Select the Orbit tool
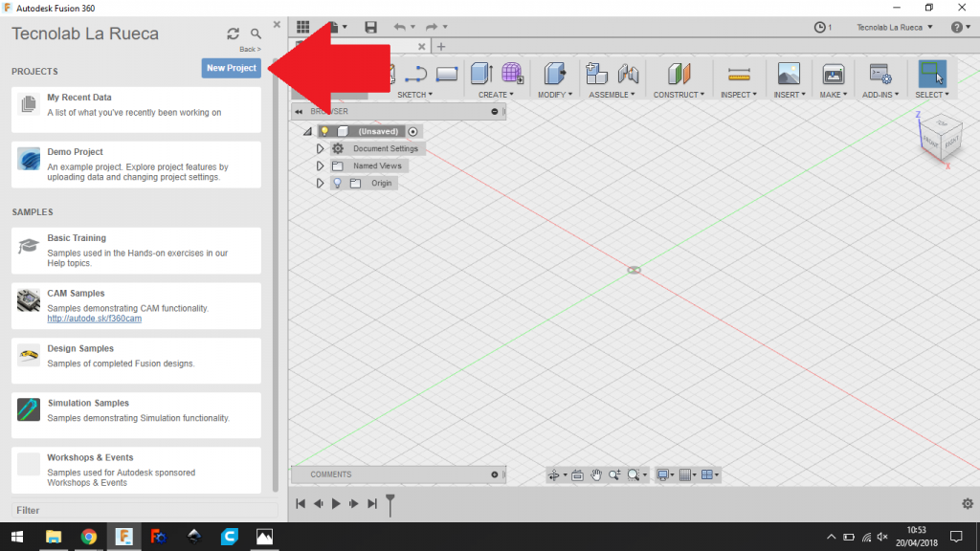Viewport: 980px width, 551px height. pos(554,474)
